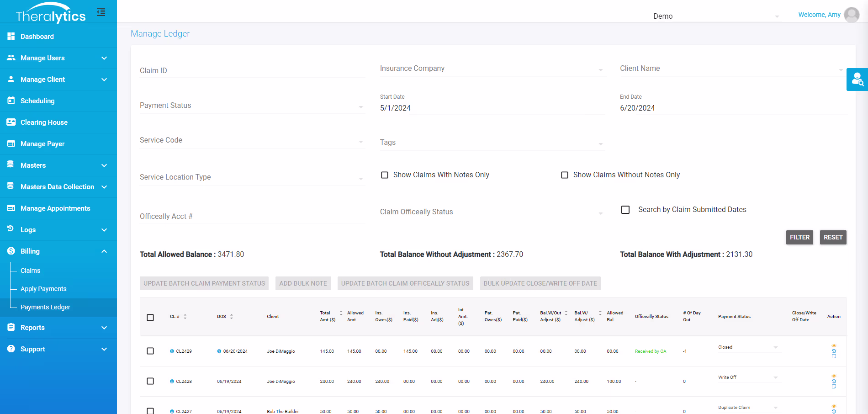Screen dimensions: 868x414
Task: Click the Clearing House card icon
Action: point(11,122)
